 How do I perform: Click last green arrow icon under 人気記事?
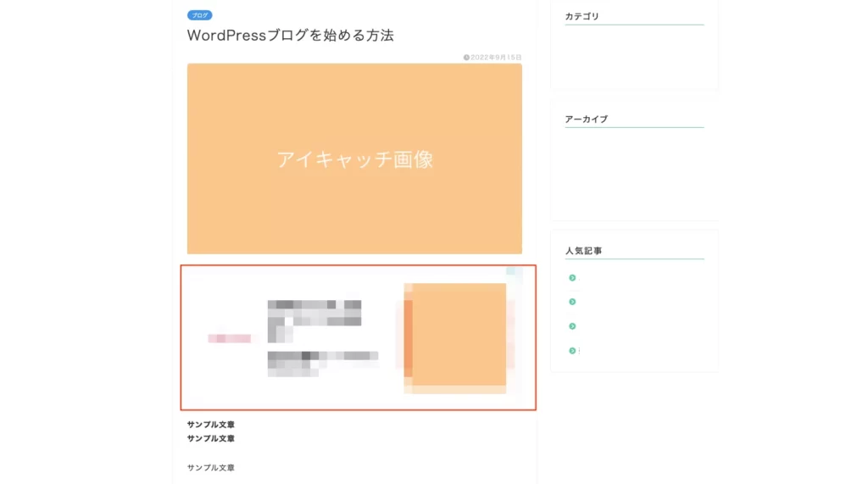click(572, 351)
